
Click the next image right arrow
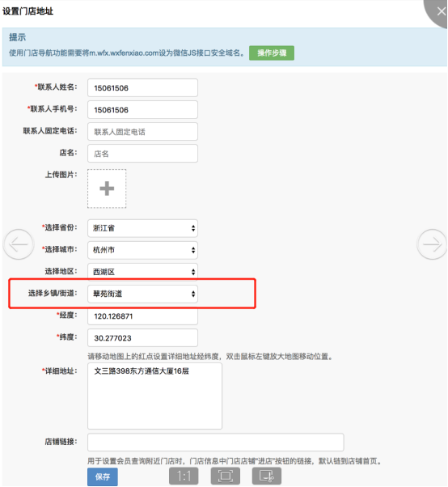click(432, 244)
